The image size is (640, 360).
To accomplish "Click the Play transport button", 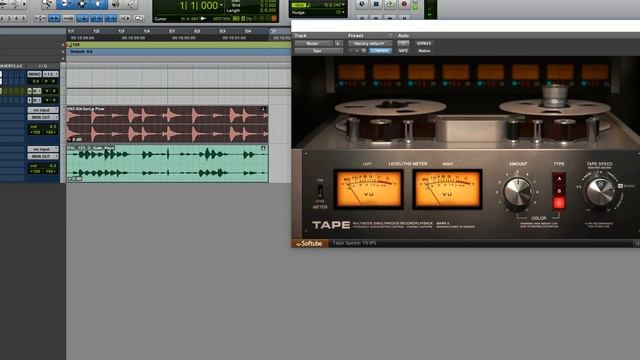I will click(390, 4).
